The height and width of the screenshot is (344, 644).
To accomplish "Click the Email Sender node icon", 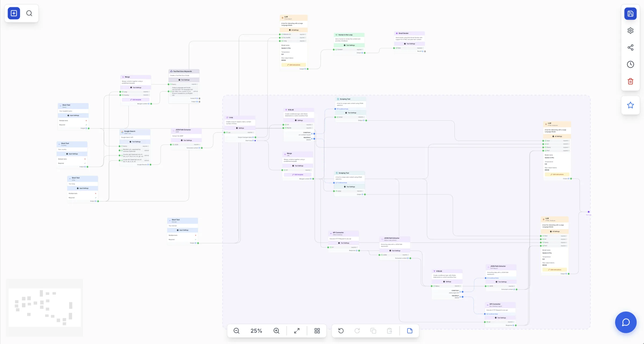I will click(397, 33).
